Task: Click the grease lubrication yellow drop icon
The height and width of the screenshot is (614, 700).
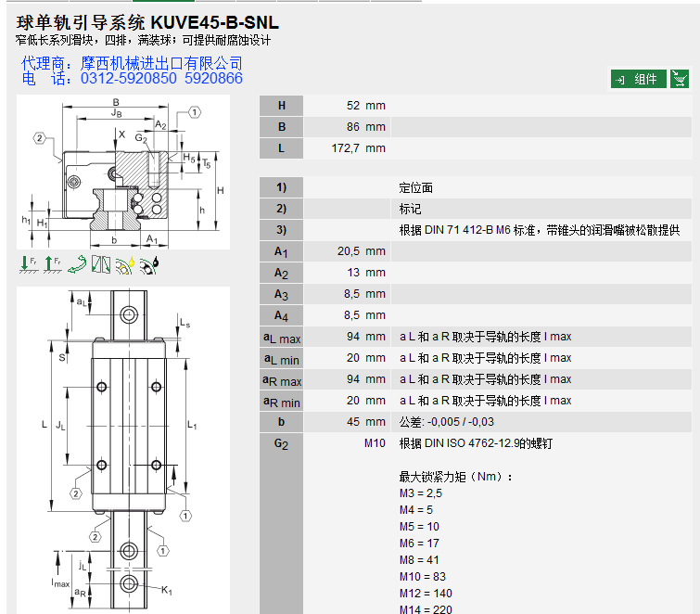Action: (125, 264)
